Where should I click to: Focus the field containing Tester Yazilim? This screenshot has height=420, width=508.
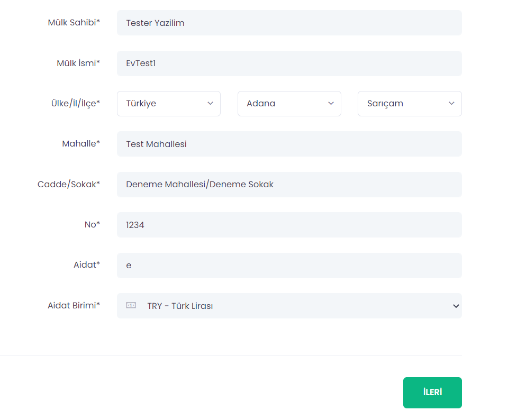(x=289, y=23)
